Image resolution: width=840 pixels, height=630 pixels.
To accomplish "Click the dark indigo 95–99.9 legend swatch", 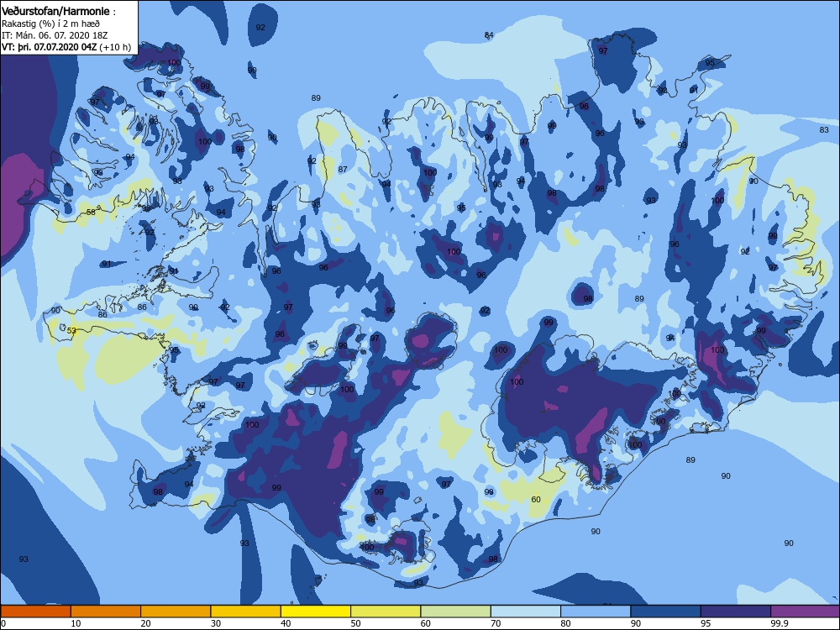I will tap(736, 612).
